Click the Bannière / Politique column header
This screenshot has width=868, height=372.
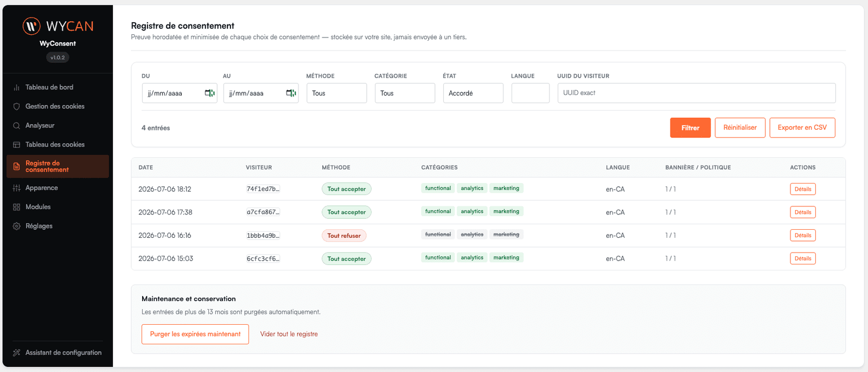(698, 167)
